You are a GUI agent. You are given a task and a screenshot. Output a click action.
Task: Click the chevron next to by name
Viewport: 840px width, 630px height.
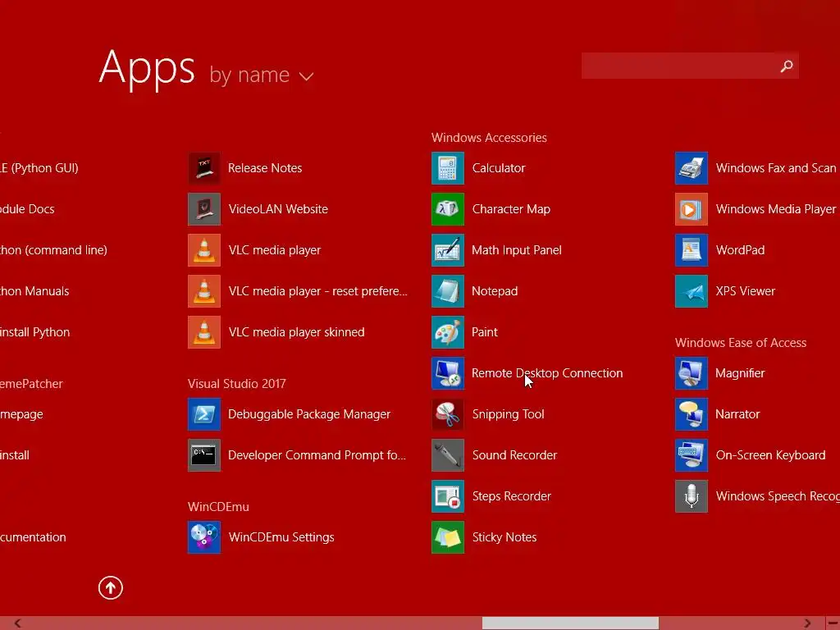tap(307, 77)
